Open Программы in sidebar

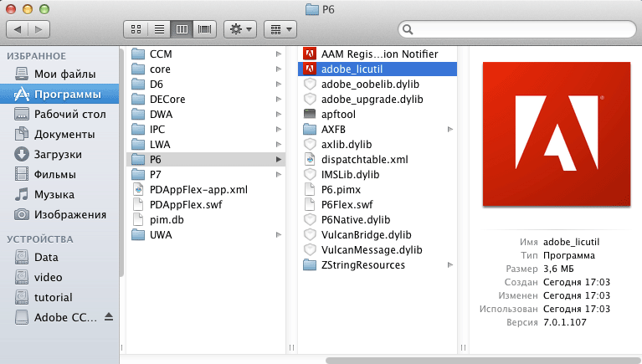pos(59,95)
